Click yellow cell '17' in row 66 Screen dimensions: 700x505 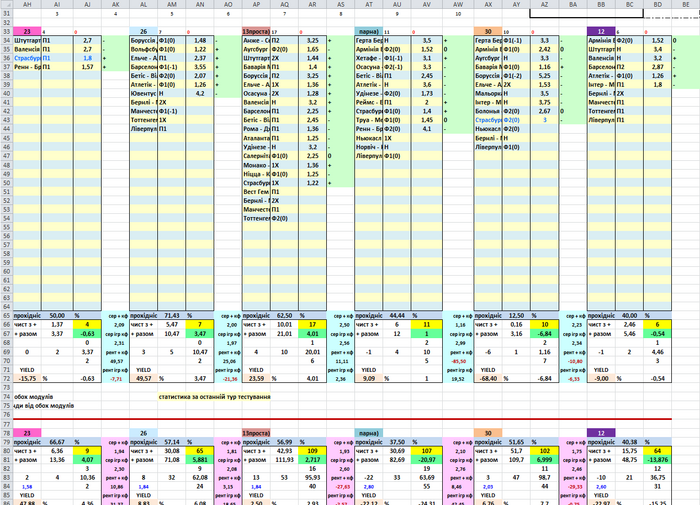click(312, 325)
